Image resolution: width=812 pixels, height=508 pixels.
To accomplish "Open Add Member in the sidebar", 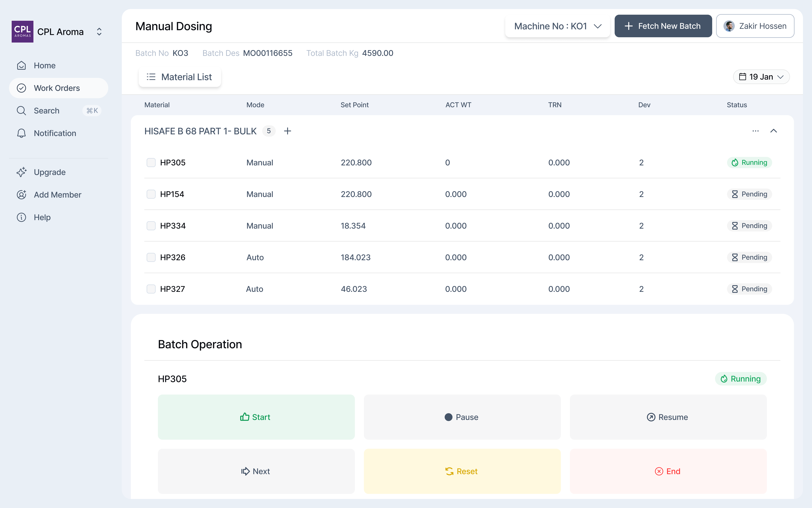I will point(59,195).
